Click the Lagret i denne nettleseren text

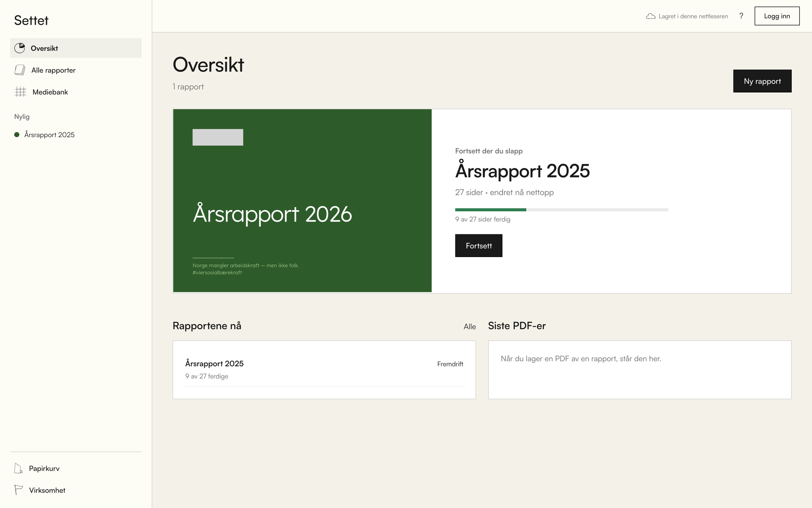[x=693, y=16]
